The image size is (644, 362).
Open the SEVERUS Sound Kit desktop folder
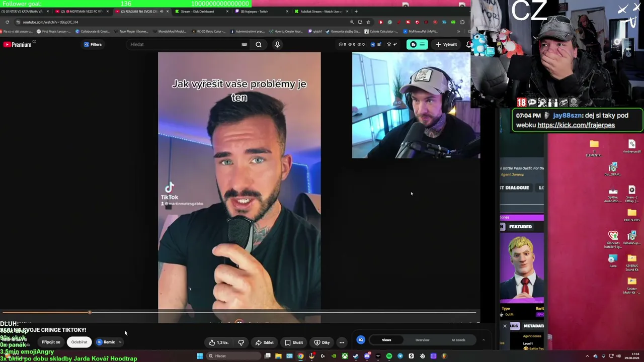pyautogui.click(x=632, y=263)
